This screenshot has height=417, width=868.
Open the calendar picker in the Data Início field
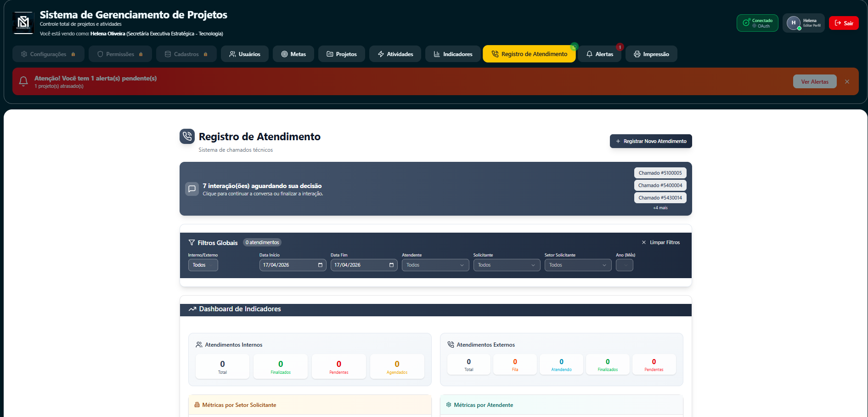(x=320, y=265)
